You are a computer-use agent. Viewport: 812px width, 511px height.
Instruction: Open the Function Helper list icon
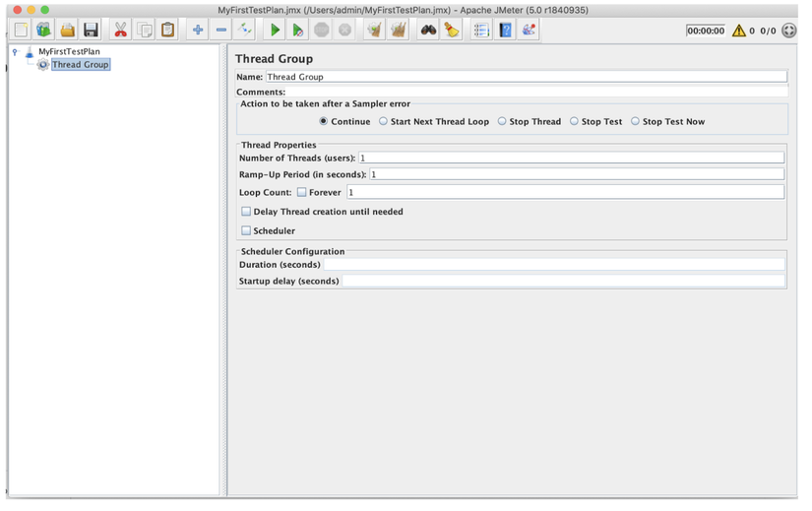(481, 31)
